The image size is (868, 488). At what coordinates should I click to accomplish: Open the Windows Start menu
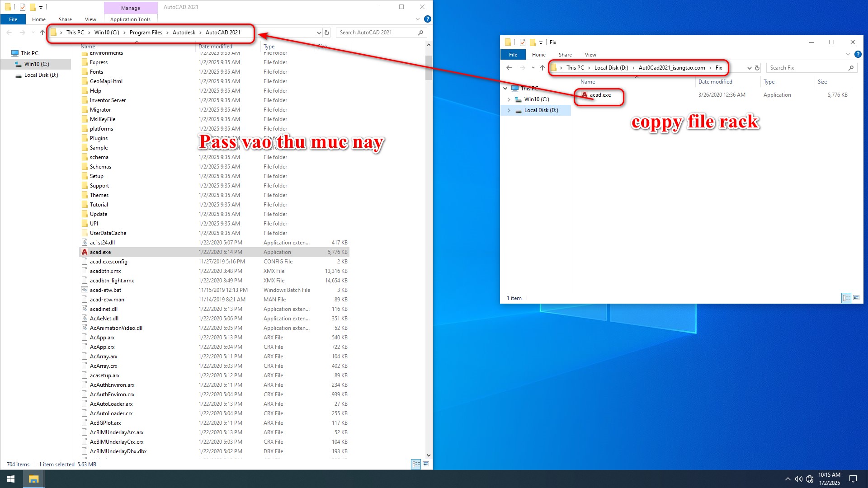11,479
